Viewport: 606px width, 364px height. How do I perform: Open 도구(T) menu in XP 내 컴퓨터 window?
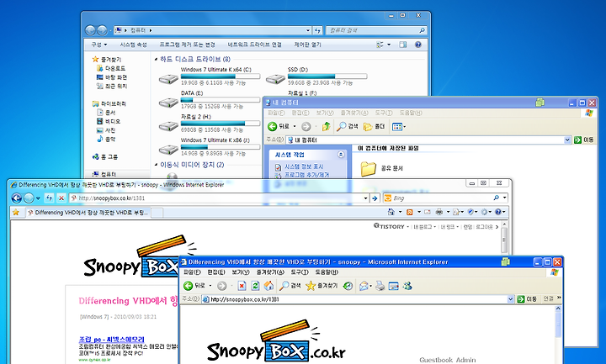384,113
